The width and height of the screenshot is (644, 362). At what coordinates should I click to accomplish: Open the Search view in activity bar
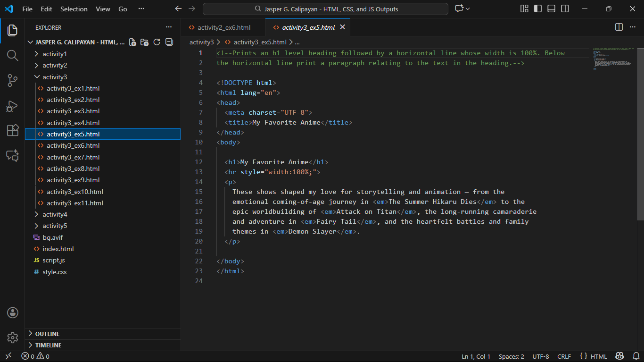click(12, 55)
